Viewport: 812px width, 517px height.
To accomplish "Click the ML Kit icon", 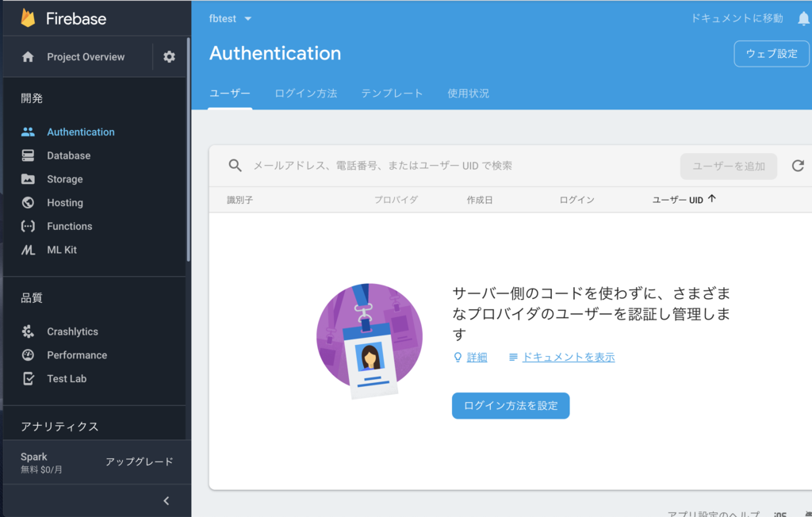I will coord(28,250).
